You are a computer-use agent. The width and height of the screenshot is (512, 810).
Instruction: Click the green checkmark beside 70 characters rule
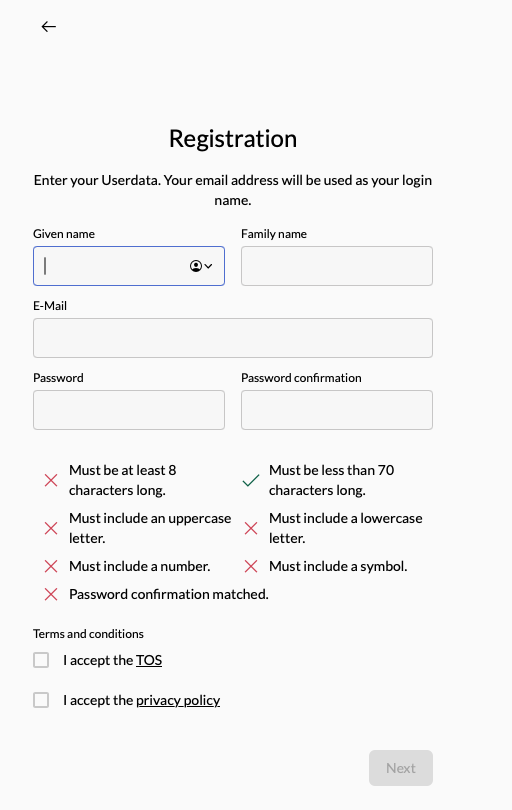(x=251, y=480)
